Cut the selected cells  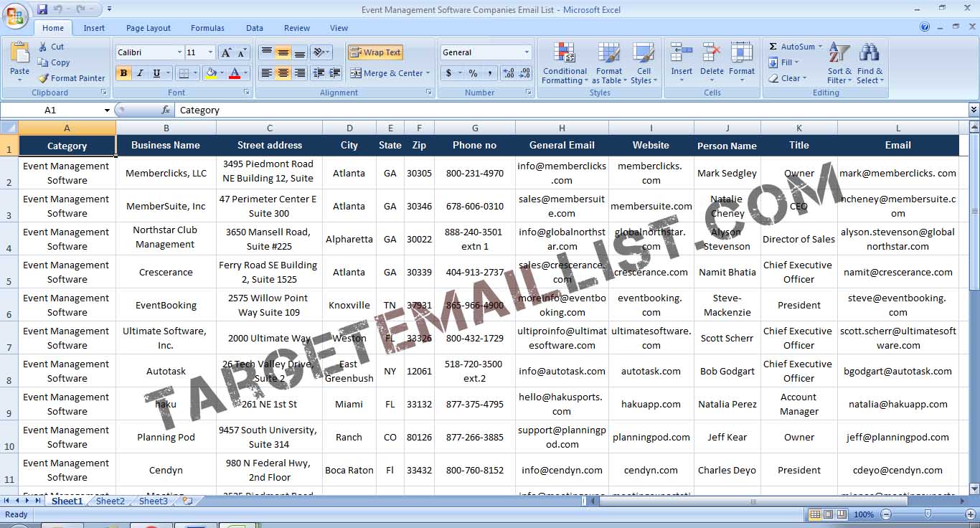coord(51,47)
